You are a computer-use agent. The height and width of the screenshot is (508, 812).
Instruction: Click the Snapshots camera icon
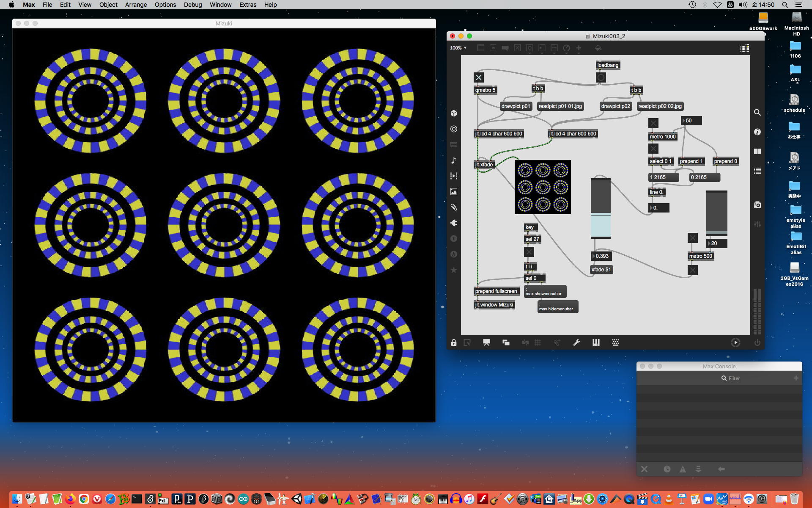[x=757, y=205]
